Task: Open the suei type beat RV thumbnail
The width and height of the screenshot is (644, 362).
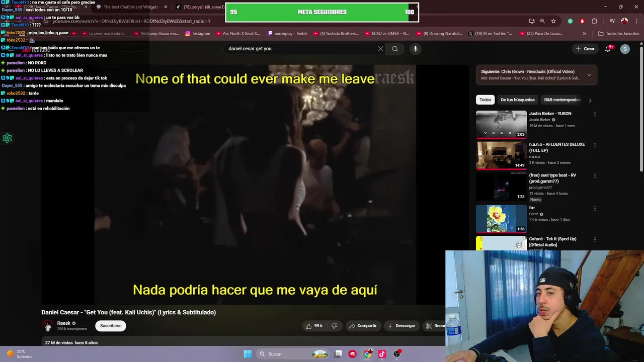Action: tap(501, 187)
